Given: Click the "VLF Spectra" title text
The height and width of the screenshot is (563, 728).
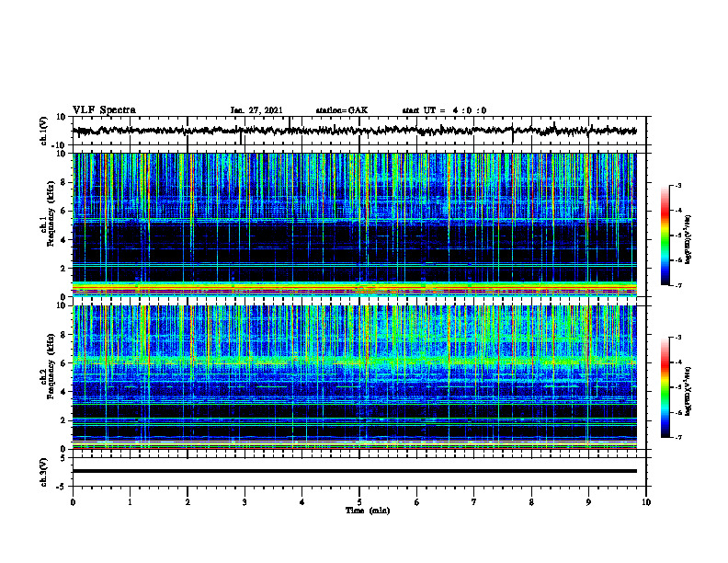Looking at the screenshot, I should 104,110.
